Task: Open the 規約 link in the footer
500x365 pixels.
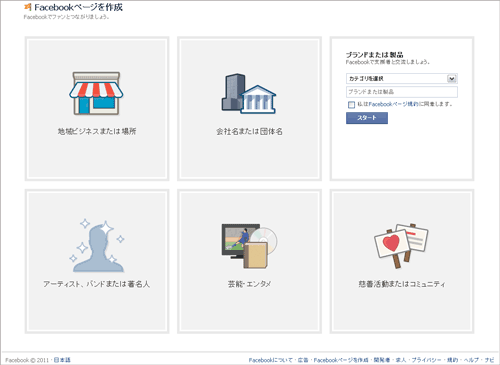Action: [452, 360]
